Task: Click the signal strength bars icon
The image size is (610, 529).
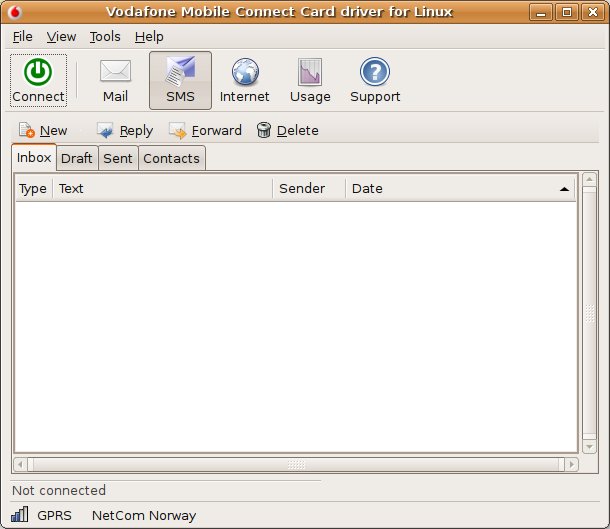Action: pyautogui.click(x=19, y=514)
